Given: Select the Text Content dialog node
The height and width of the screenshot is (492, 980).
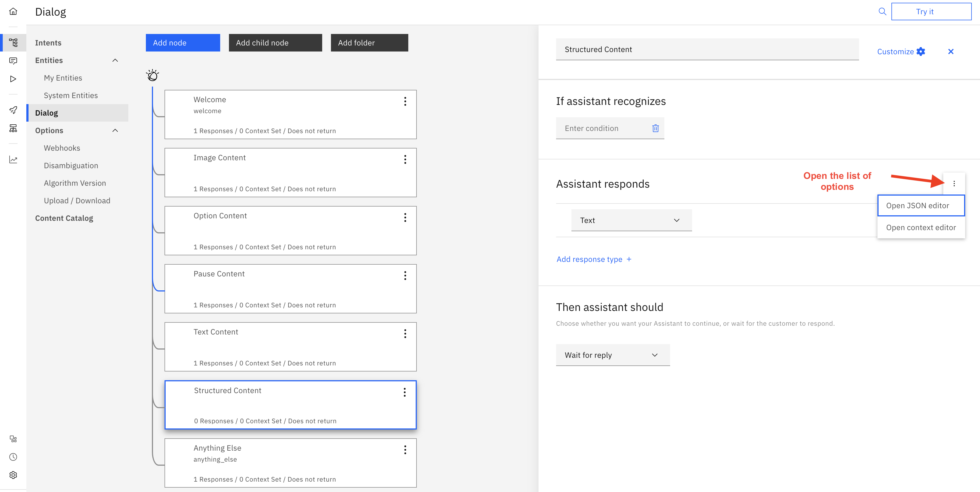Looking at the screenshot, I should [x=290, y=347].
